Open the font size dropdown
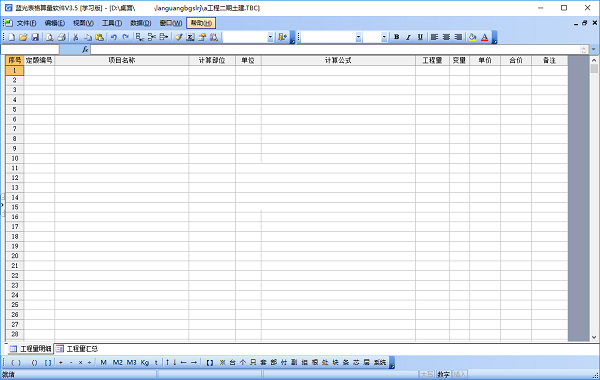The height and width of the screenshot is (380, 600). [x=384, y=37]
